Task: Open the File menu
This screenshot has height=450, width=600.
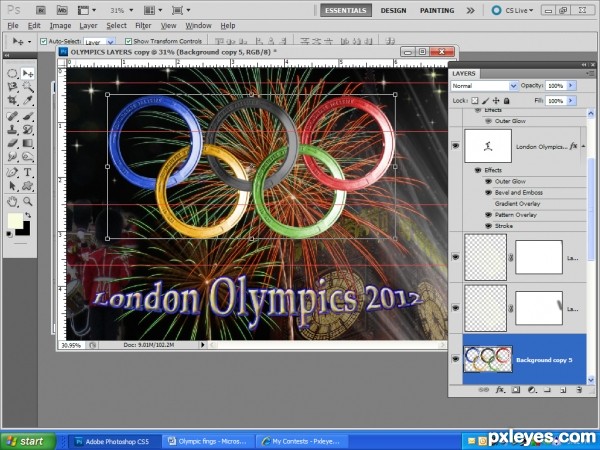Action: tap(13, 26)
